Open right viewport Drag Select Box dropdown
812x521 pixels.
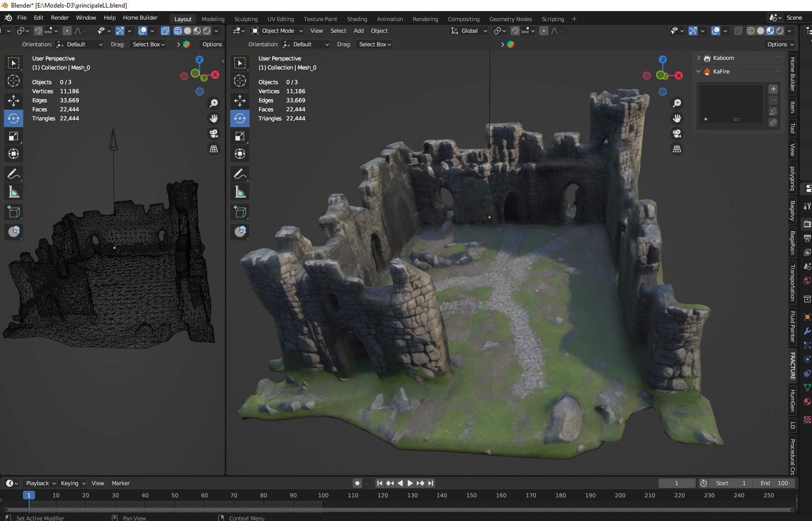pyautogui.click(x=374, y=44)
